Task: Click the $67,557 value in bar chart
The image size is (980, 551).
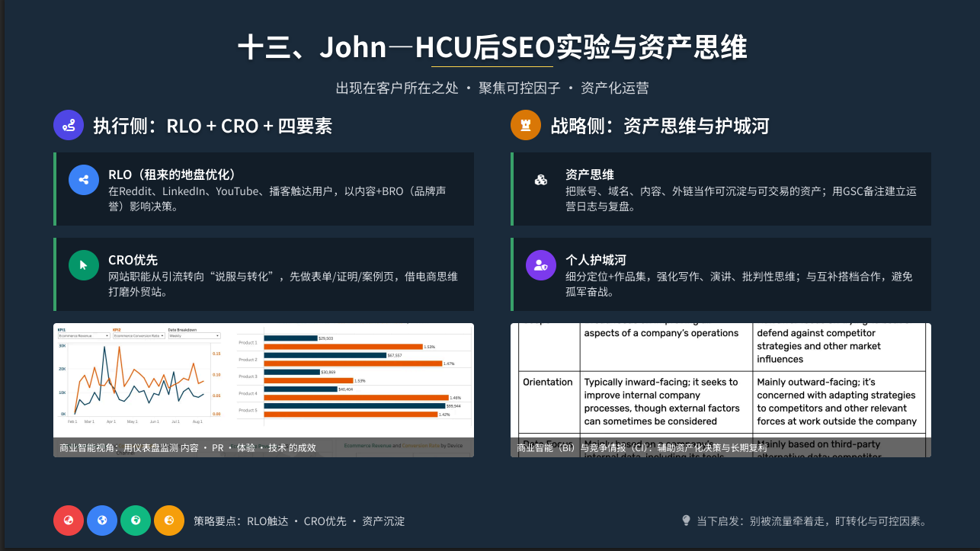Action: click(395, 355)
